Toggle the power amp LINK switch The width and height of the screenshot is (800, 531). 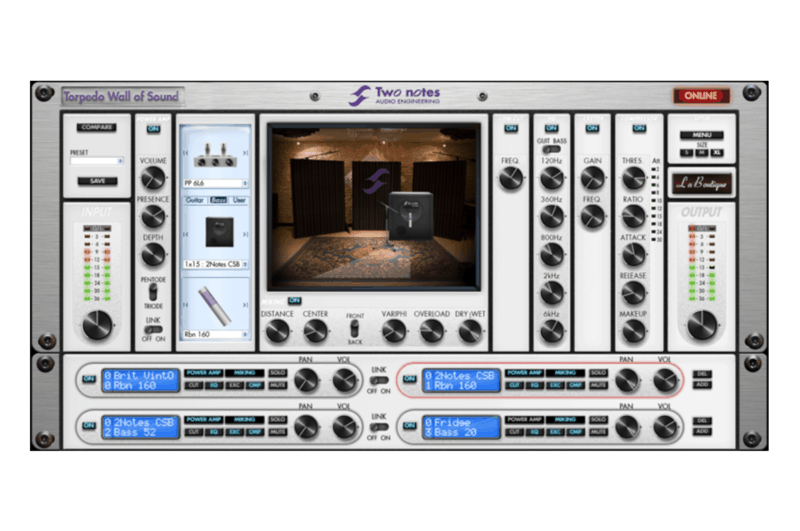[x=154, y=330]
